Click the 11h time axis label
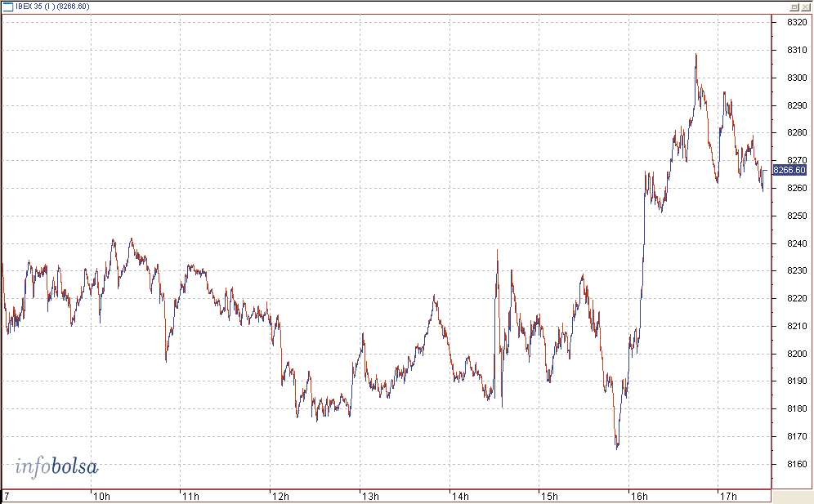The height and width of the screenshot is (504, 814). pos(190,497)
